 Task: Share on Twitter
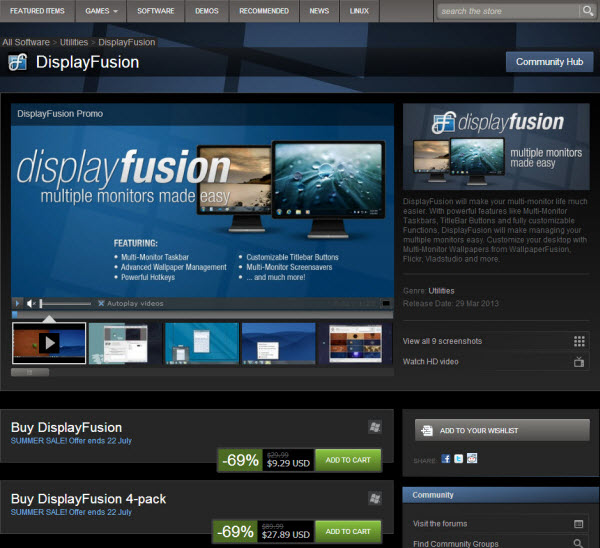(x=458, y=458)
